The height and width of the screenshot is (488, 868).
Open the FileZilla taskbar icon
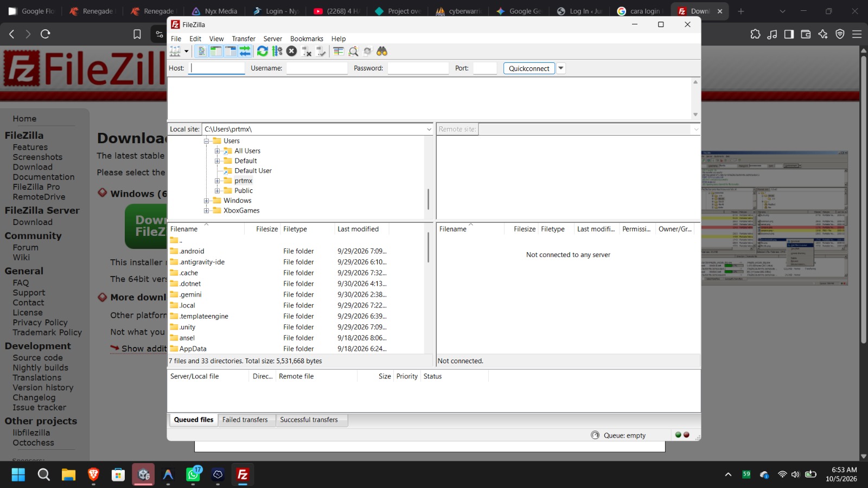(x=242, y=474)
